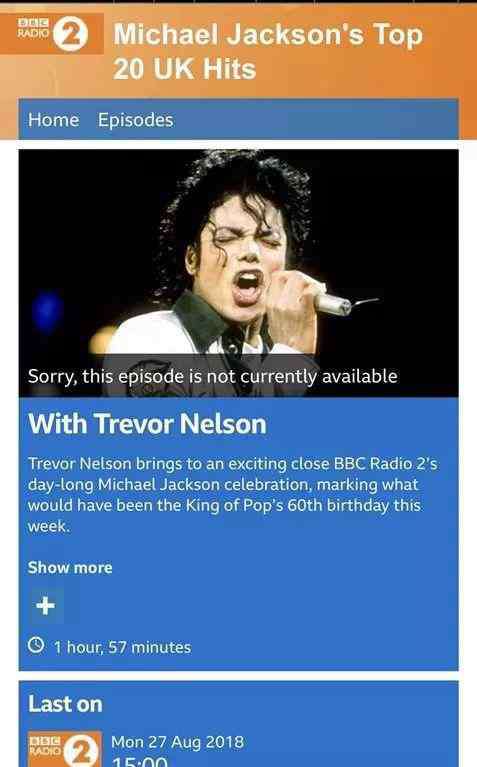This screenshot has height=767, width=477.
Task: Click the white circled 2 in header logo
Action: (x=70, y=34)
